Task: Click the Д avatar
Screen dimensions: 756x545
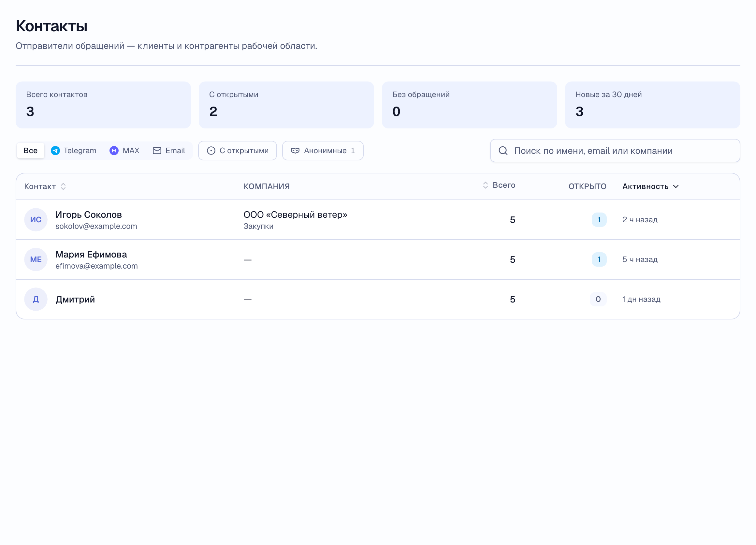Action: pyautogui.click(x=36, y=299)
